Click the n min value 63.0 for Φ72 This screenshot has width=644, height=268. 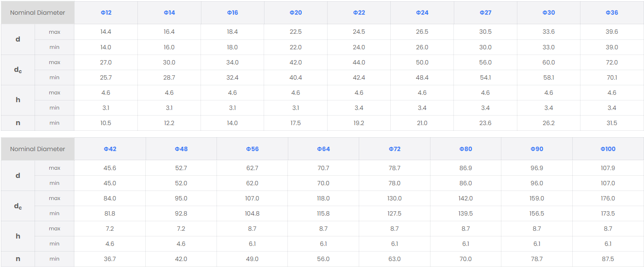tap(395, 259)
